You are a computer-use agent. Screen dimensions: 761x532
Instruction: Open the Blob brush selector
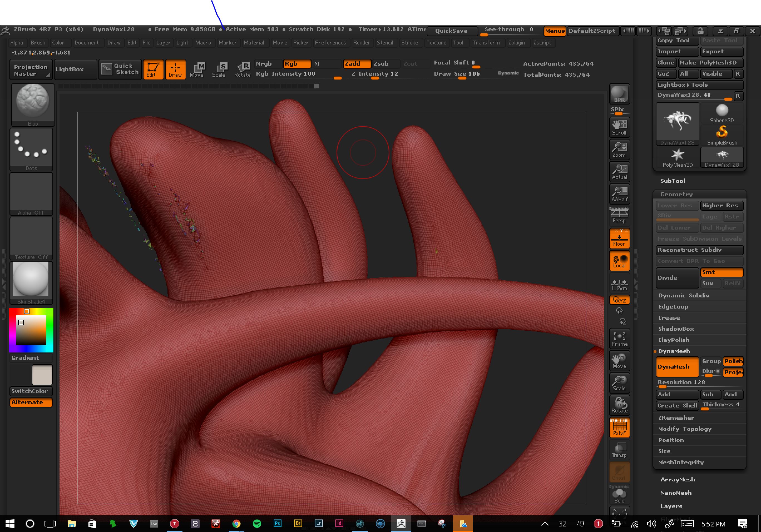(x=33, y=105)
